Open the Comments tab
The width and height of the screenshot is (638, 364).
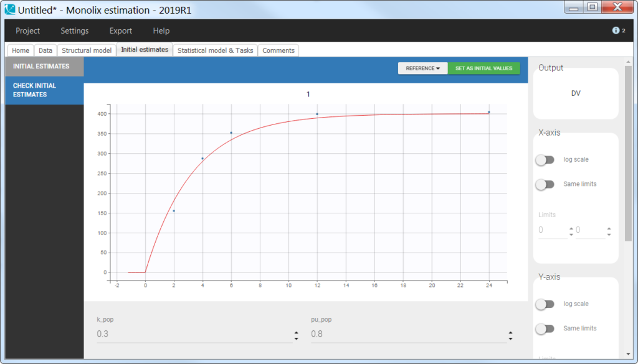point(279,50)
